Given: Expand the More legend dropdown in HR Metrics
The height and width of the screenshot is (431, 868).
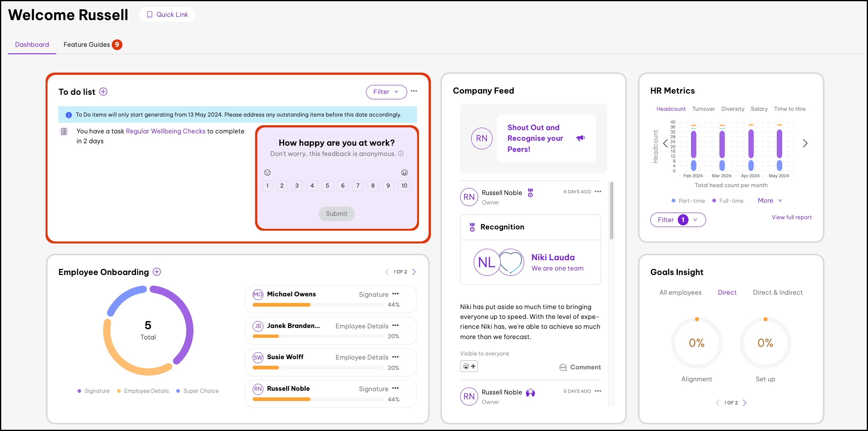Looking at the screenshot, I should point(770,201).
